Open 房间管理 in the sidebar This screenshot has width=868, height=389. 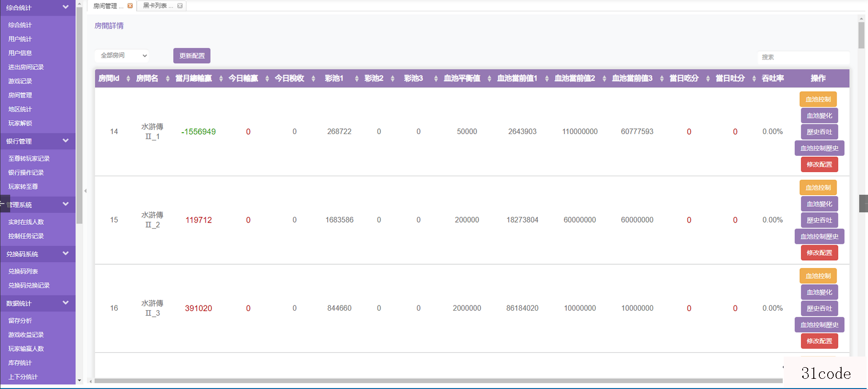(20, 95)
